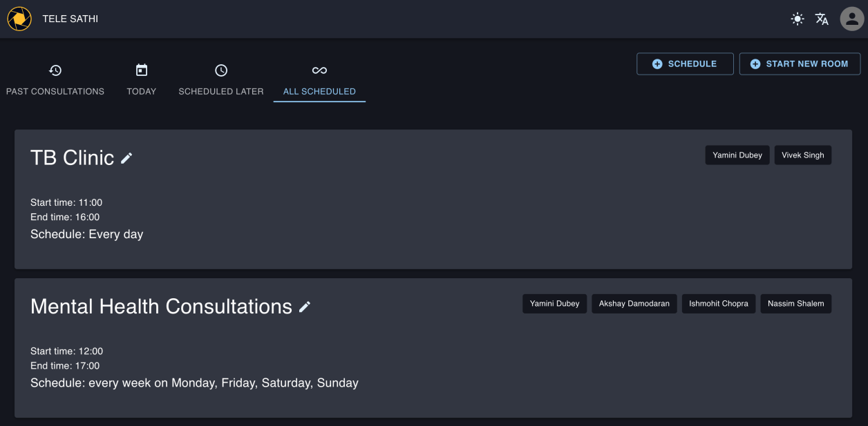Click the Nassim Shalem chip
This screenshot has width=868, height=426.
(x=795, y=304)
